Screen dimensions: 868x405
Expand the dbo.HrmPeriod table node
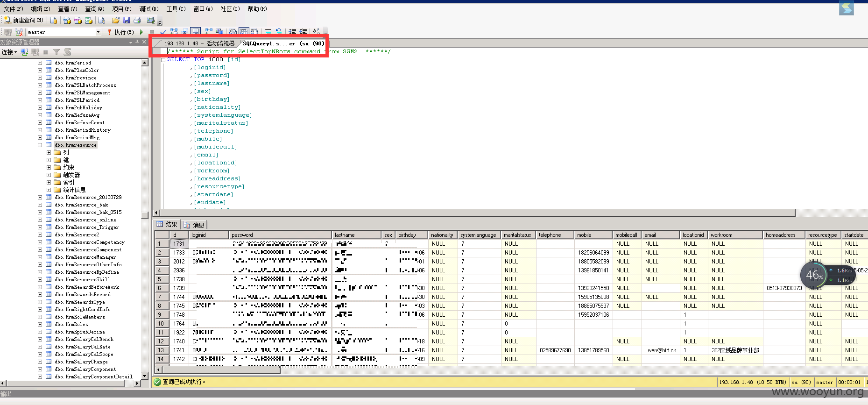pos(40,63)
